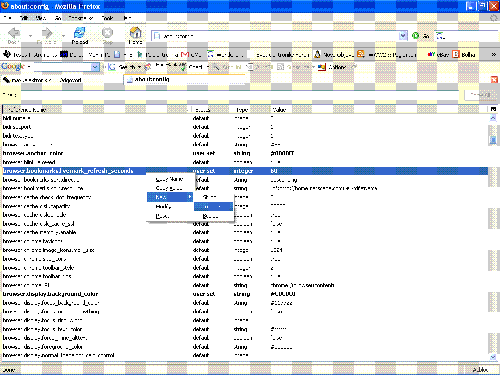Viewport: 500px width, 375px height.
Task: Close the current tab with red X icon
Action: (x=494, y=79)
